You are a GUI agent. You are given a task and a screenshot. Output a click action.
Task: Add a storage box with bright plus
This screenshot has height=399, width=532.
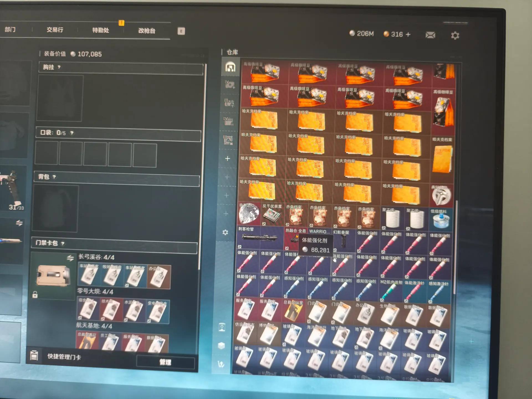click(227, 158)
